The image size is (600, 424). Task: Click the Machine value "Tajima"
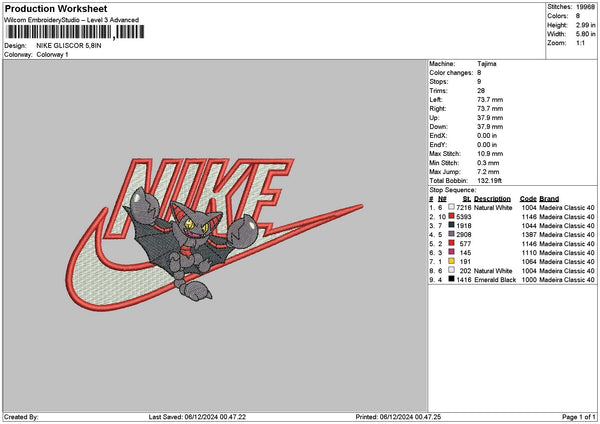click(x=487, y=64)
